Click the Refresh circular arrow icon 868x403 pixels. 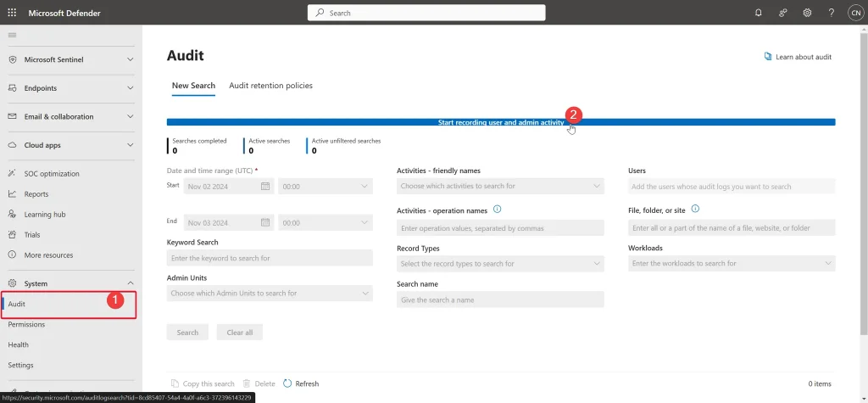coord(287,383)
